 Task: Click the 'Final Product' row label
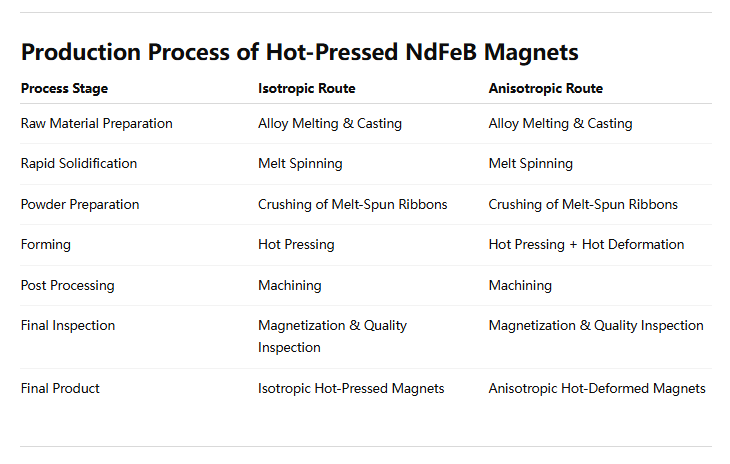[60, 388]
